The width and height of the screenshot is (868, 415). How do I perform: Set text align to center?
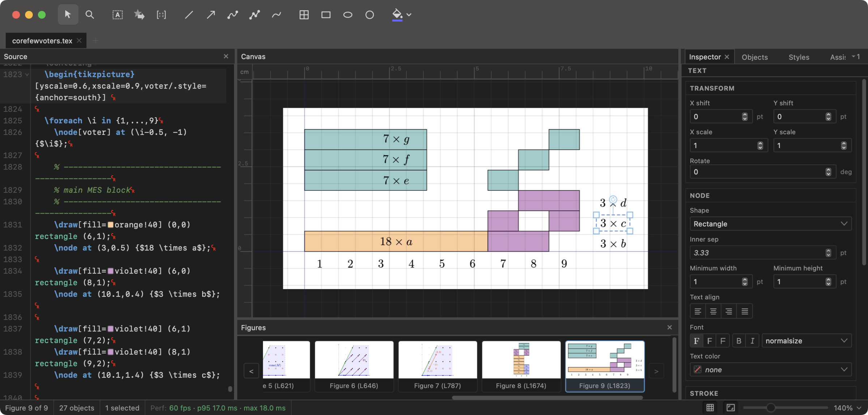[713, 311]
